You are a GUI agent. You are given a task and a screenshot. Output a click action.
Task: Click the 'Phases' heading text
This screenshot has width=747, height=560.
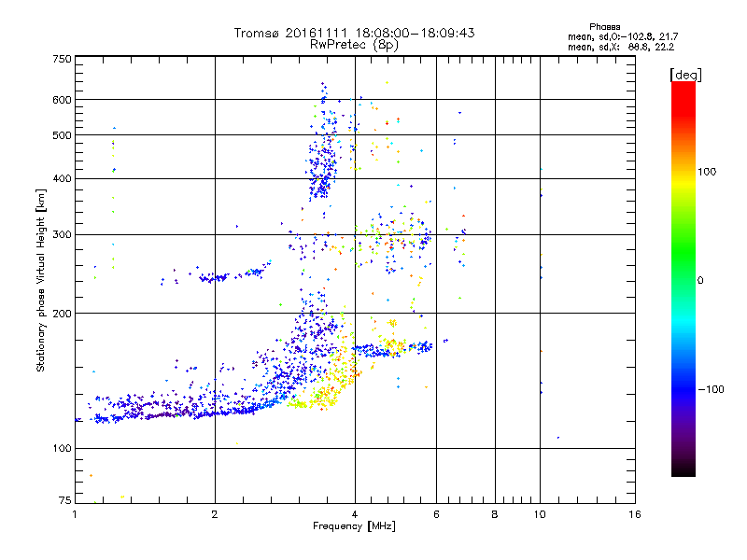pos(604,27)
